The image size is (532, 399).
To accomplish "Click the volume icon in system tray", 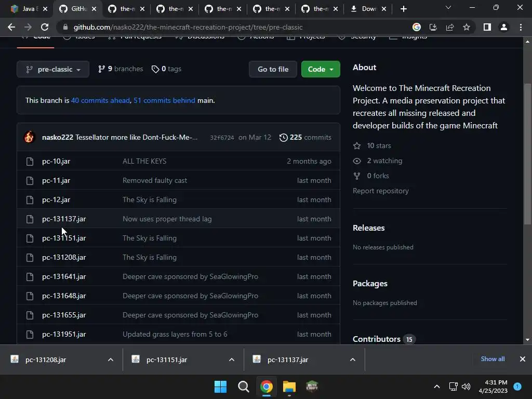I will tap(466, 387).
